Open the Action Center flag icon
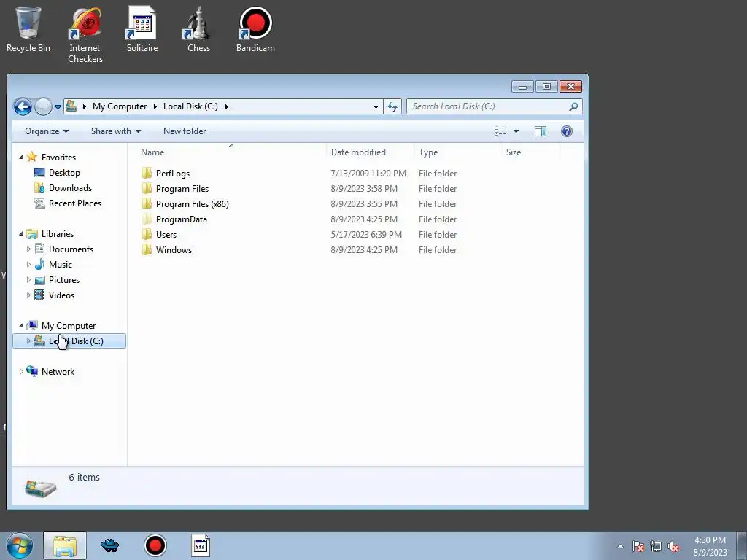 pyautogui.click(x=638, y=546)
